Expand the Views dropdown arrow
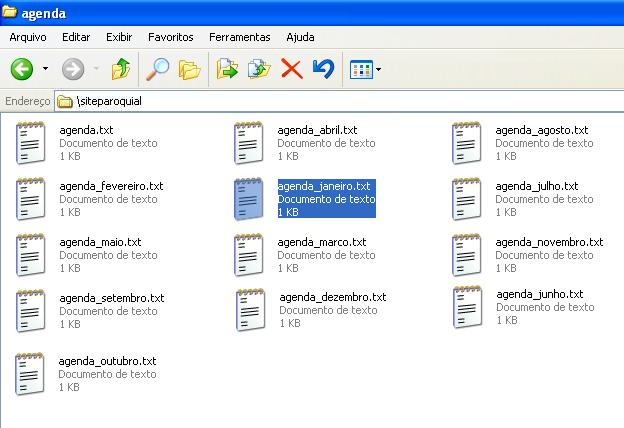 378,69
